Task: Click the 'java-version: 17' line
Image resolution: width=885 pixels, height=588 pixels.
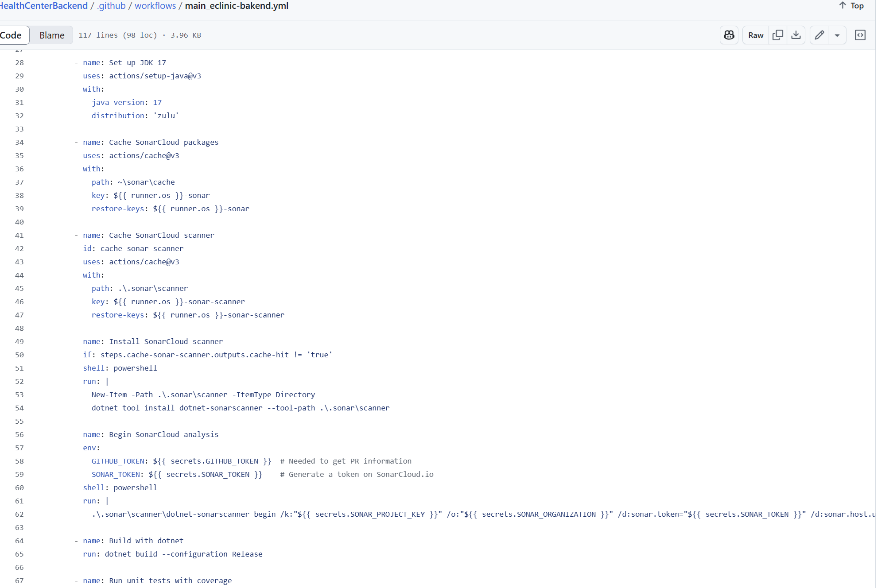Action: [x=127, y=102]
